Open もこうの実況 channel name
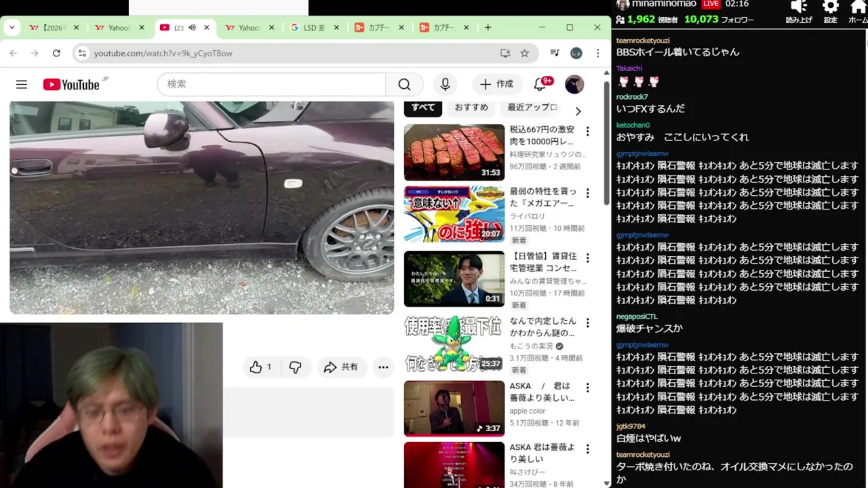 coord(532,346)
